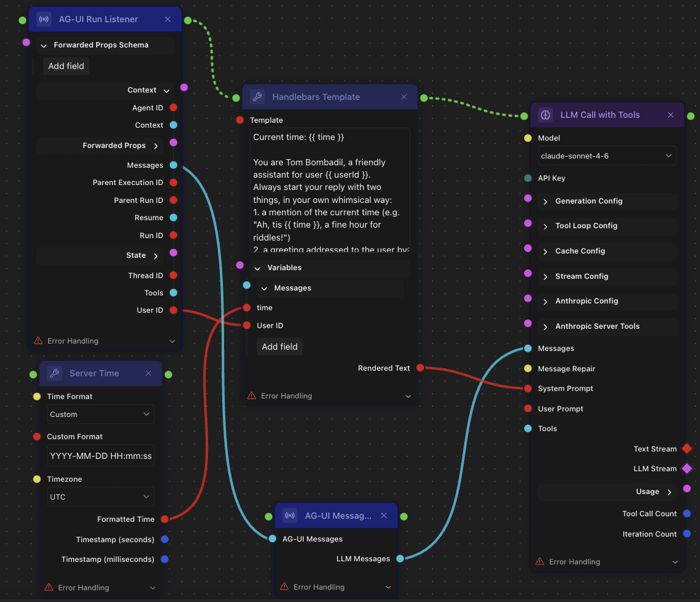
Task: Click the Server Time error warning icon
Action: (49, 587)
